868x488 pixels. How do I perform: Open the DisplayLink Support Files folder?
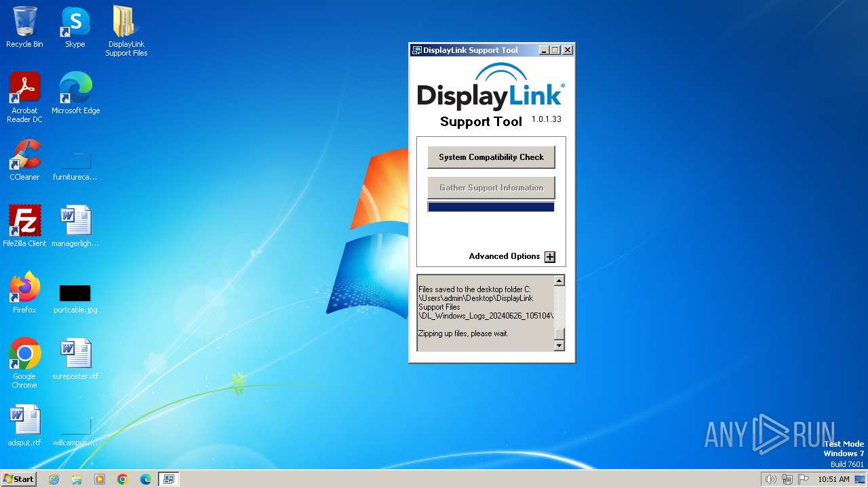(126, 31)
